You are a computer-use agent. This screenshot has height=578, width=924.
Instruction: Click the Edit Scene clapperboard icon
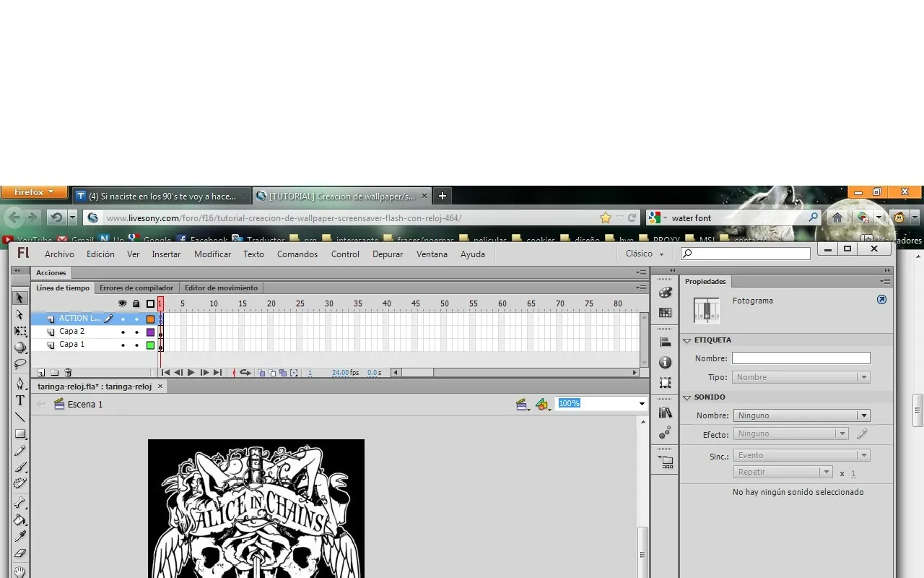(x=523, y=405)
